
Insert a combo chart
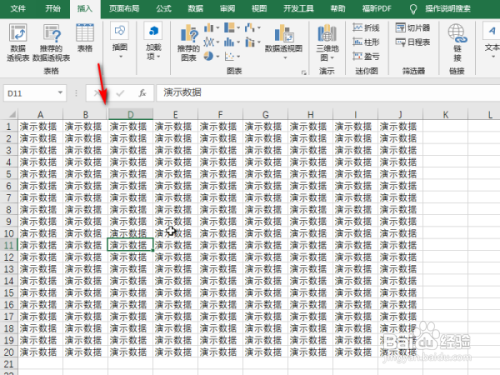(x=252, y=42)
